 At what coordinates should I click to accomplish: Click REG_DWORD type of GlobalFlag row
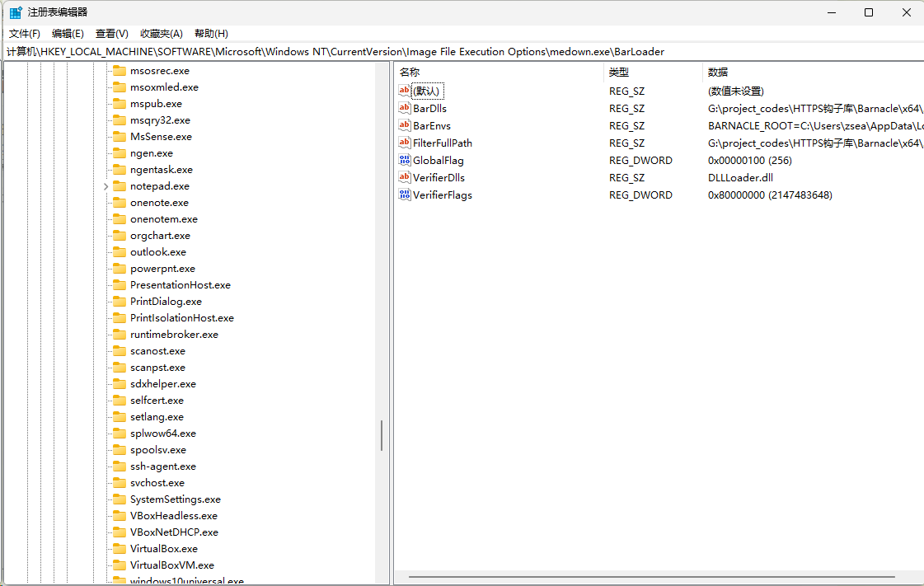coord(640,160)
